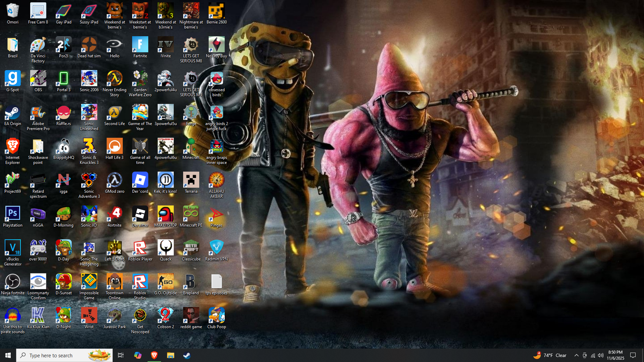
Task: Open the weather widget showing 74°F Clear
Action: tap(550, 355)
